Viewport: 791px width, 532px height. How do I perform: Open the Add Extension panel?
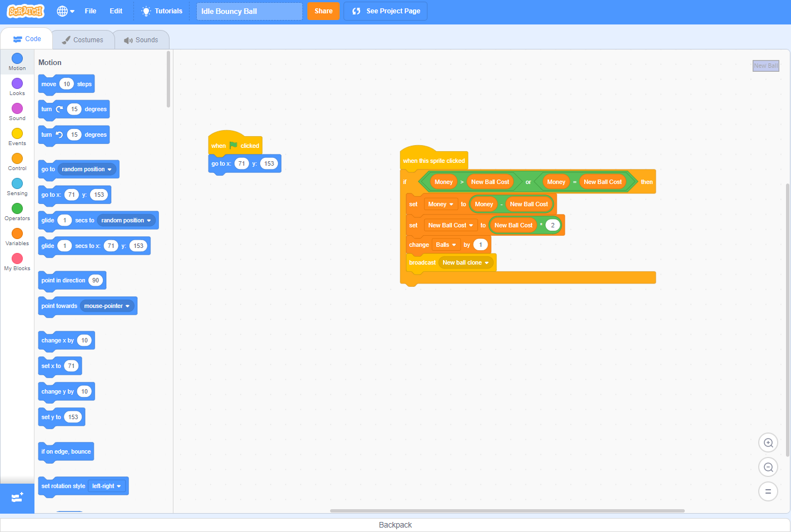click(17, 498)
